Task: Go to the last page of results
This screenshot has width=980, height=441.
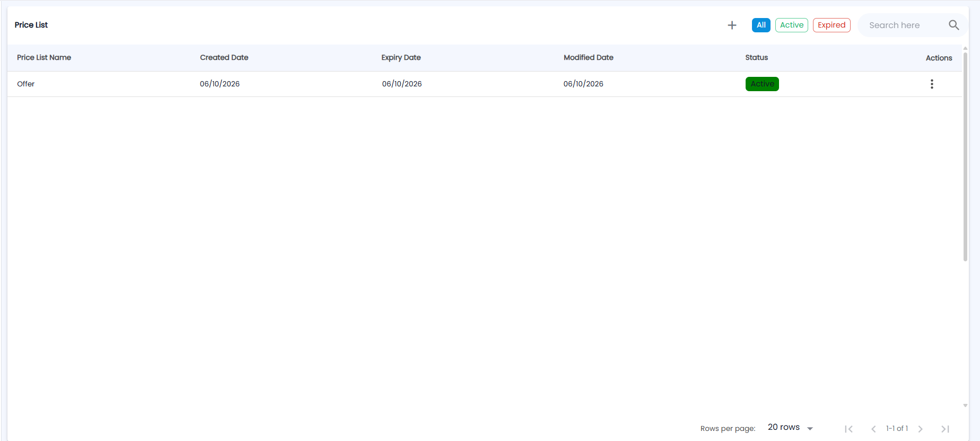Action: click(x=945, y=429)
